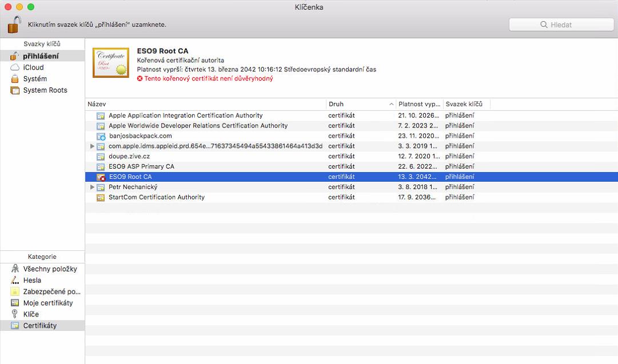Show Moje certifikáty category
Viewport: 618px width, 364px height.
coord(42,303)
